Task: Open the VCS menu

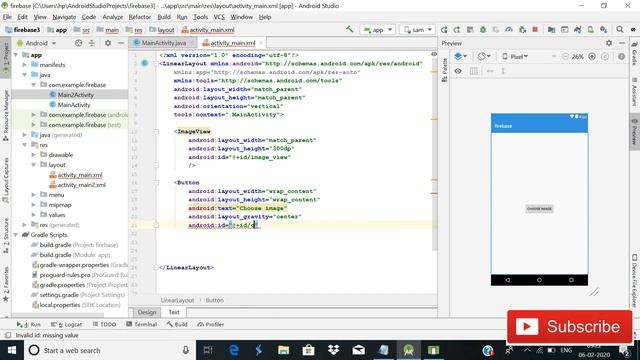Action: pyautogui.click(x=219, y=17)
